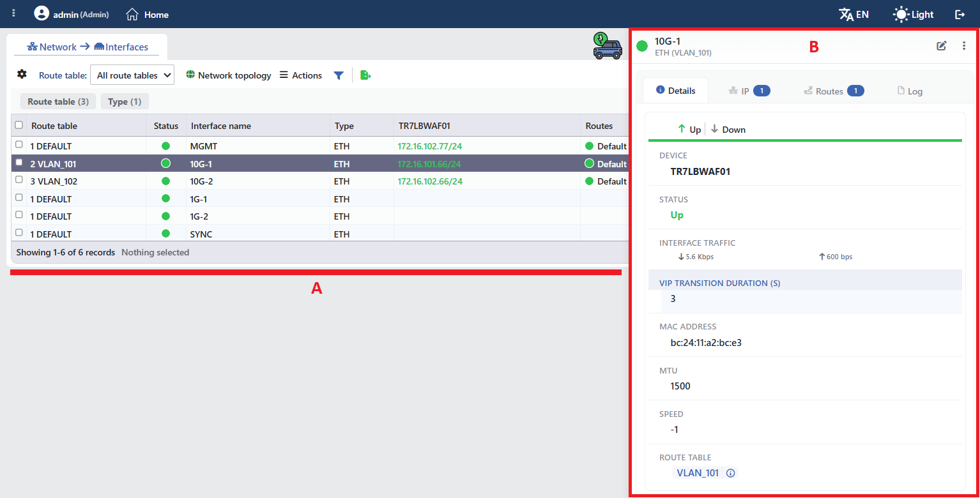Click the MAC address value bc:24:11:a2:bc:e3
Image resolution: width=980 pixels, height=498 pixels.
coord(706,343)
